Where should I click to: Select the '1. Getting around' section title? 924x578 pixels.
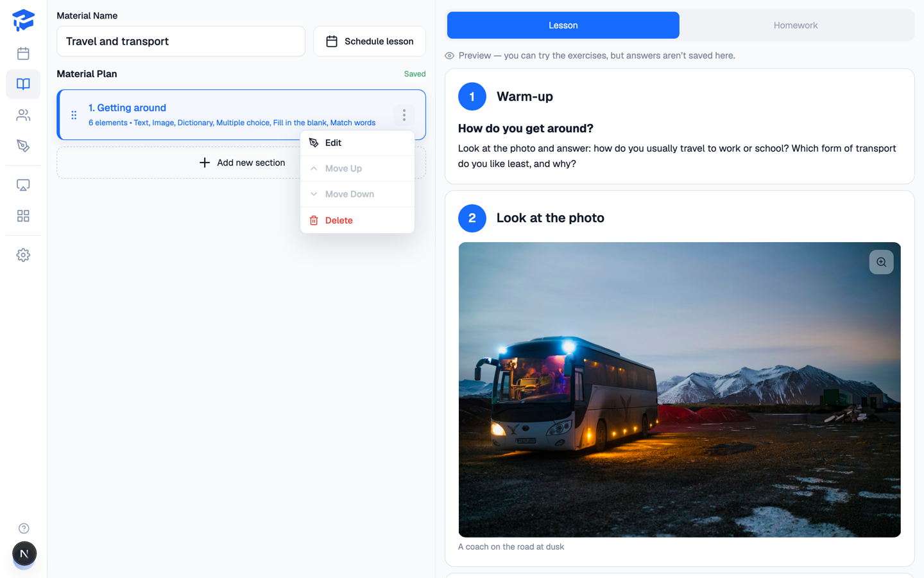pyautogui.click(x=127, y=108)
